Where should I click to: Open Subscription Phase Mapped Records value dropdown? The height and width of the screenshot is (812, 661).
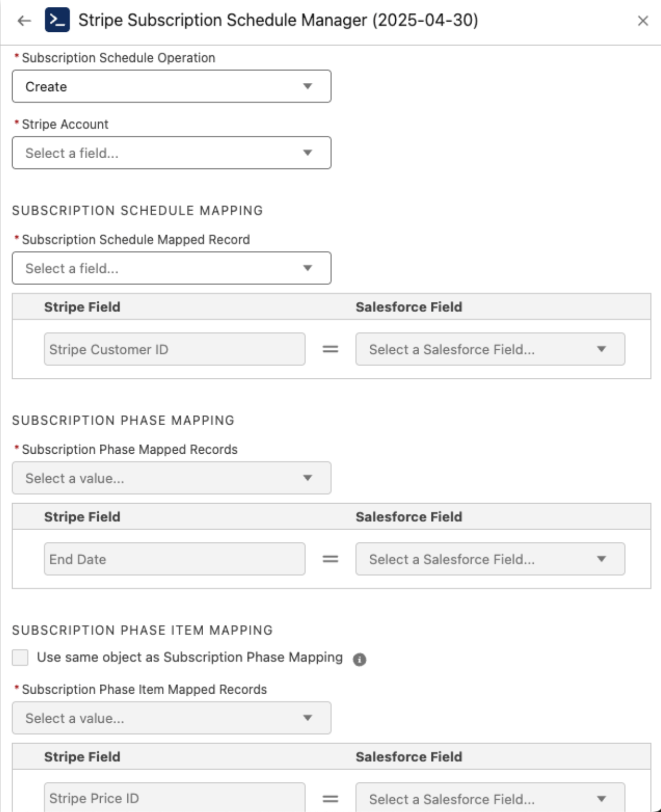tap(171, 478)
